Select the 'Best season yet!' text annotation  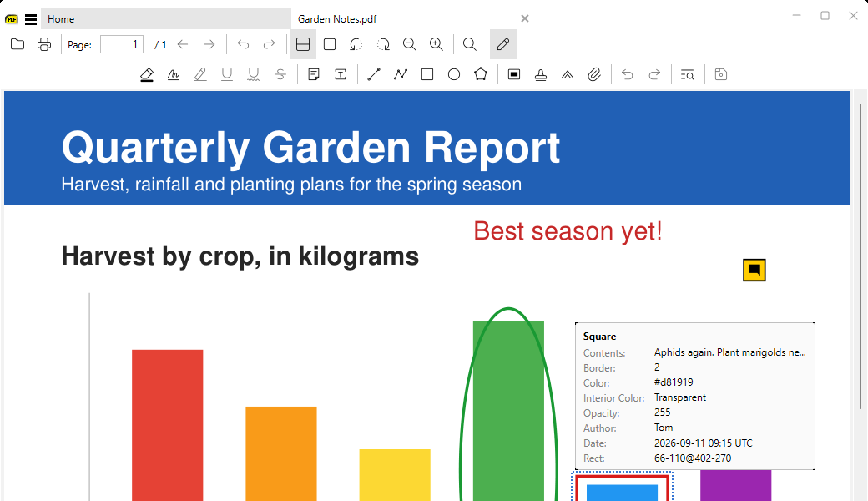[568, 230]
